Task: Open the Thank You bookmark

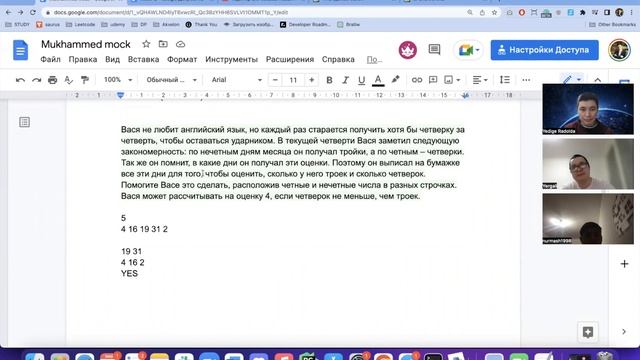Action: click(x=201, y=24)
